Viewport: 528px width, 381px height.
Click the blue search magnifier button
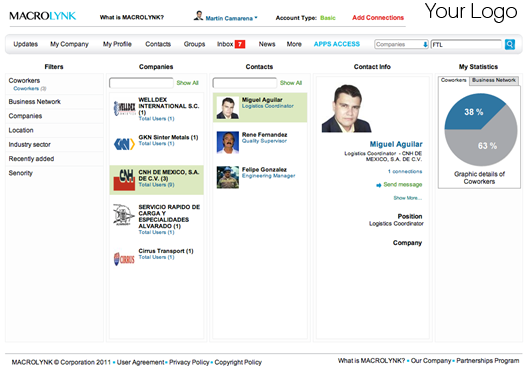(x=509, y=44)
